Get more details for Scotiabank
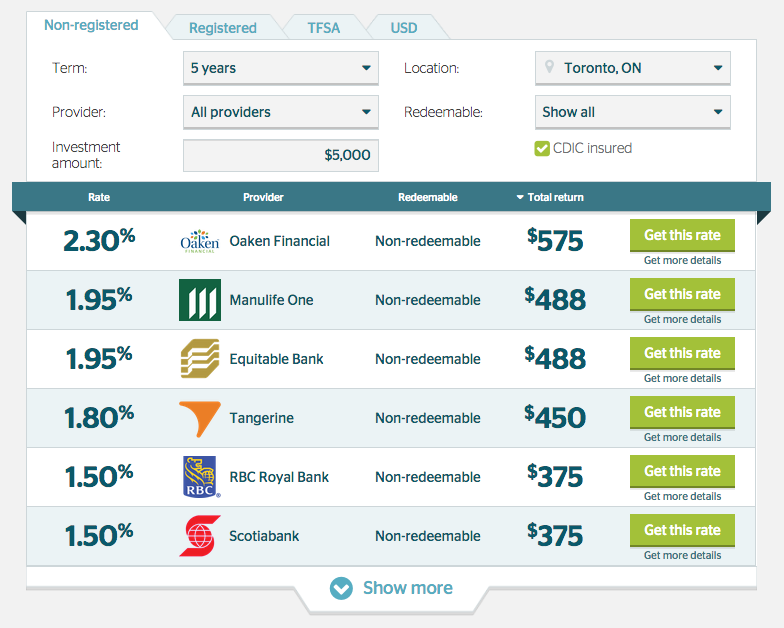The width and height of the screenshot is (784, 628). tap(682, 556)
